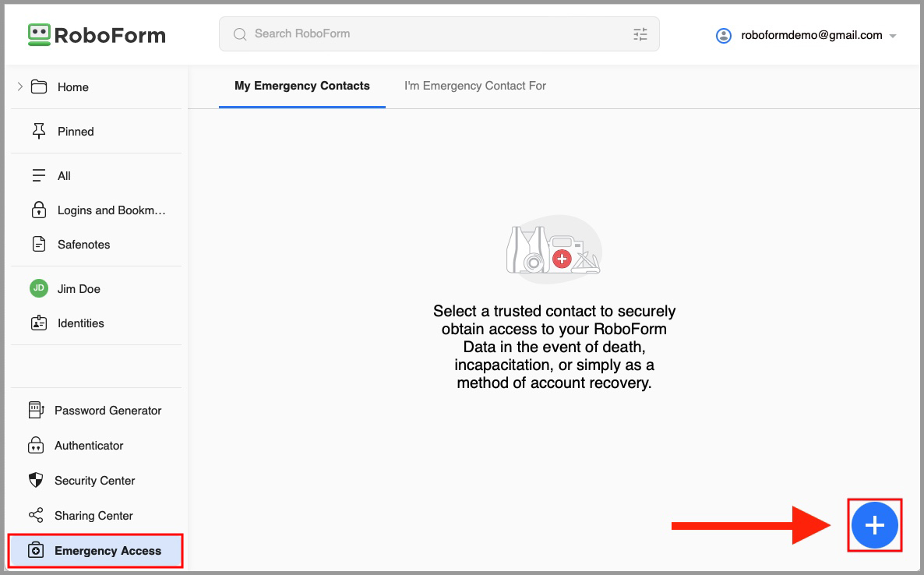Expand the Home folder chevron
This screenshot has width=924, height=575.
[x=20, y=87]
